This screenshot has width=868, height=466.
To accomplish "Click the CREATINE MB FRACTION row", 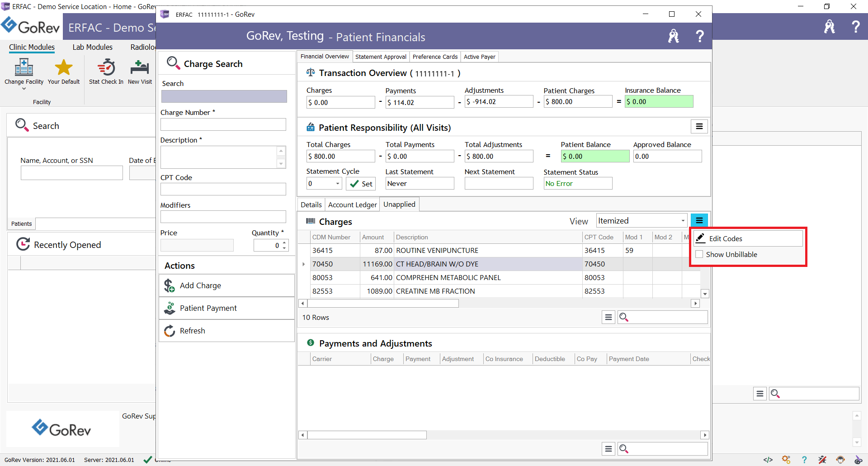I will coord(499,291).
